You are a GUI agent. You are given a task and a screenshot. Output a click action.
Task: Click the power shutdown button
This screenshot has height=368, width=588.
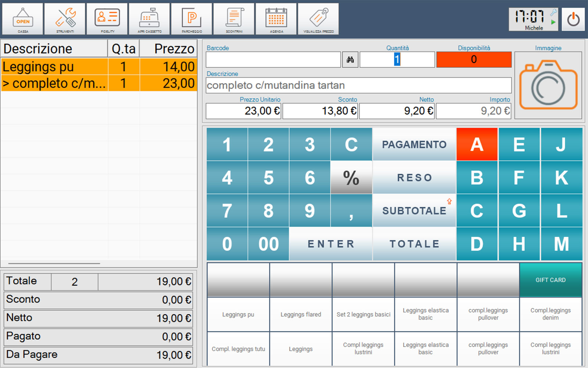coord(573,19)
